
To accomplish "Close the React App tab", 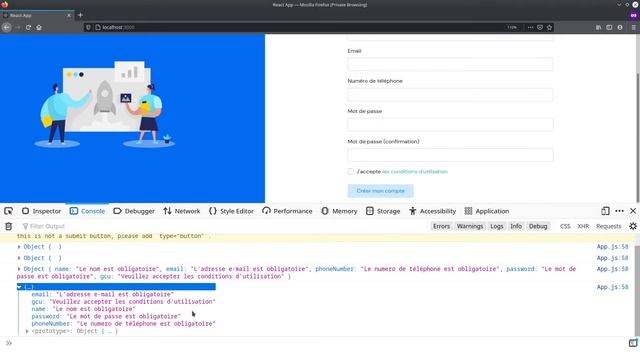I will pos(69,15).
